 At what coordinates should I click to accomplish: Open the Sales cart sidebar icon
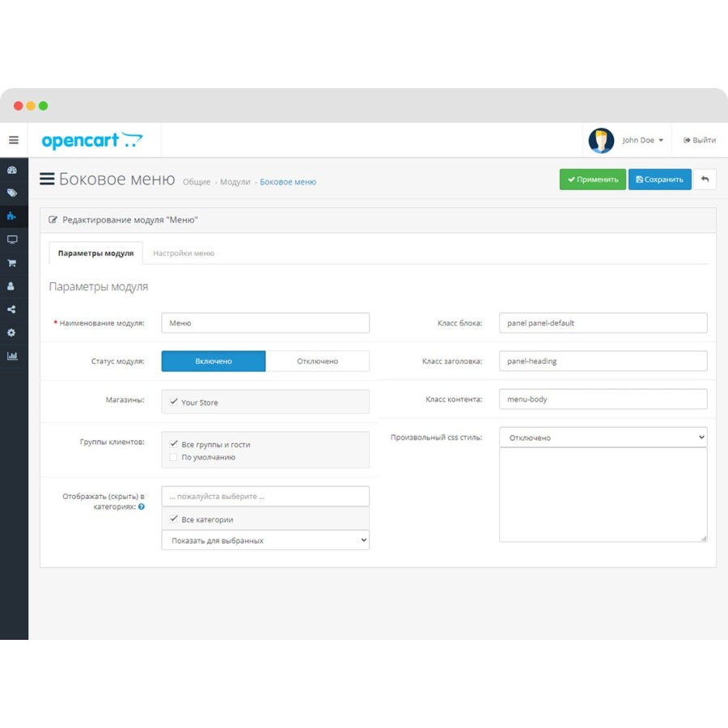pos(12,263)
